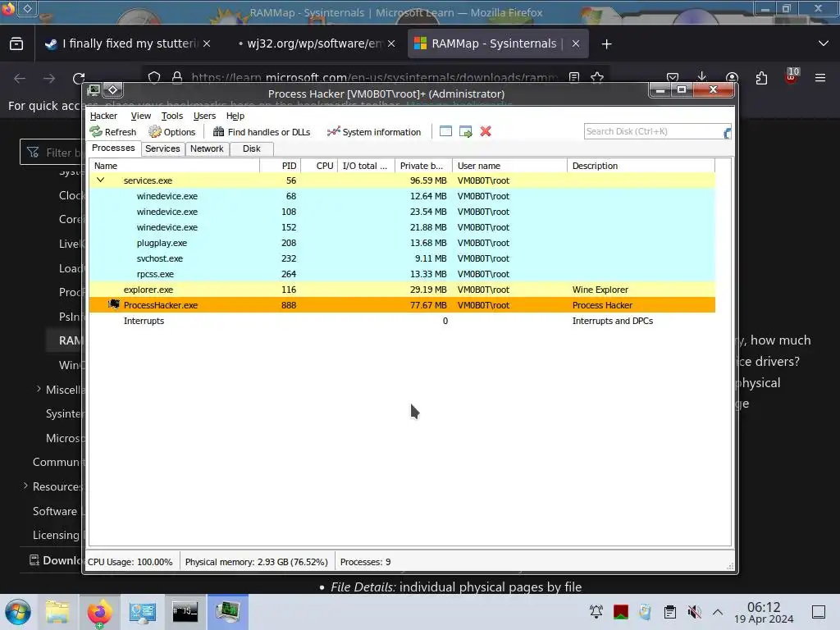The width and height of the screenshot is (840, 630).
Task: Switch to Disk tab
Action: click(251, 148)
